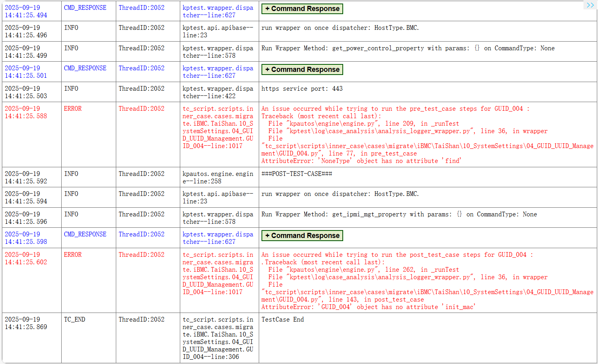Click the "https service port: 443" message

(x=302, y=89)
